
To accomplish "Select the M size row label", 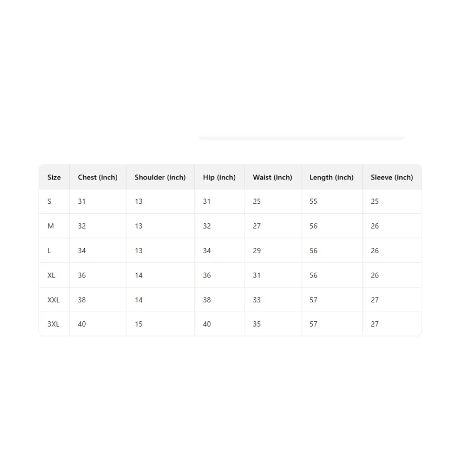I will pos(50,226).
